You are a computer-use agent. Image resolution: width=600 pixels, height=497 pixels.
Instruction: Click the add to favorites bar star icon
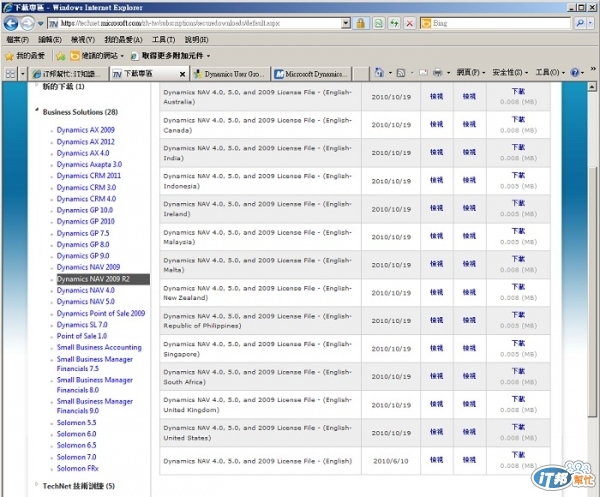(61, 56)
